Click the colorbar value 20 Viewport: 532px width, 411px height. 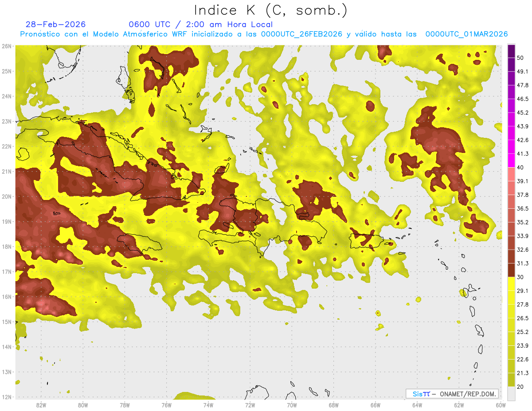point(521,387)
